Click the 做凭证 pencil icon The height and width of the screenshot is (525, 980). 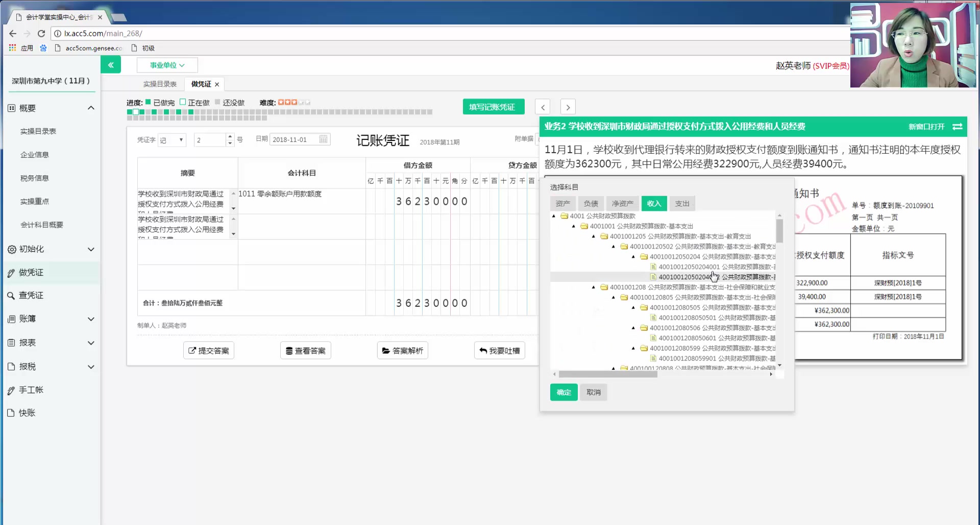[x=11, y=273]
